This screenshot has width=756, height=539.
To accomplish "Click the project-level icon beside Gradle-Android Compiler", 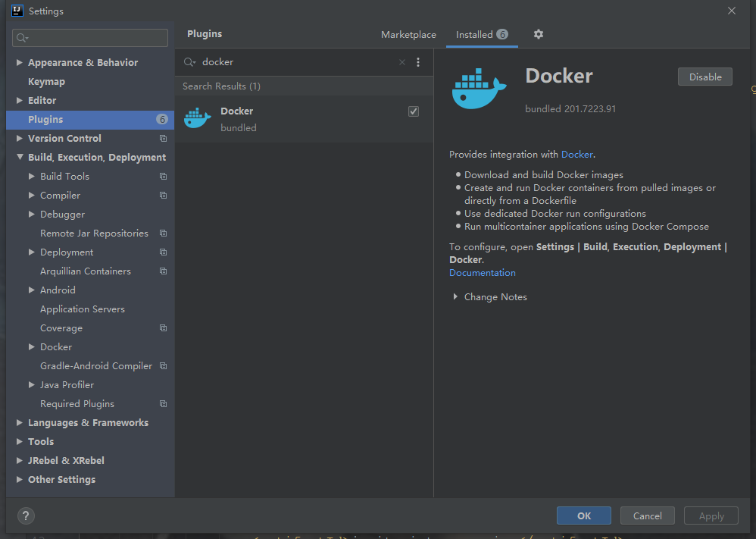I will click(164, 366).
